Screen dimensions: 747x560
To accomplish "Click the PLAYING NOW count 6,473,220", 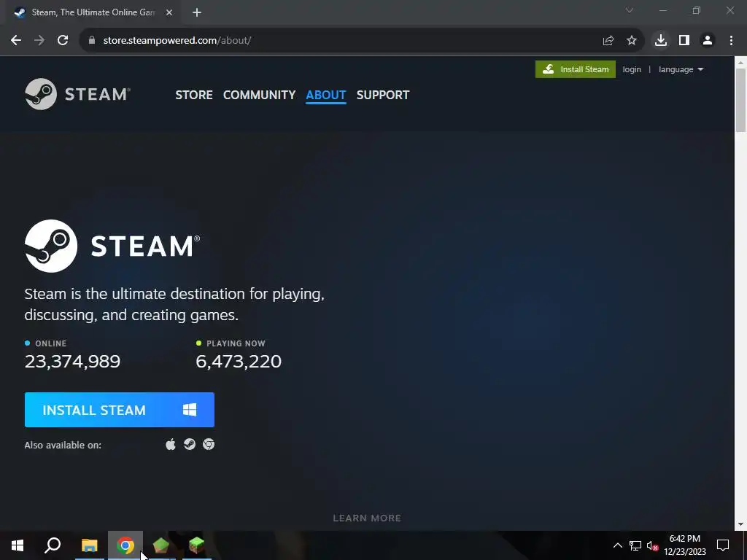I will (x=239, y=362).
